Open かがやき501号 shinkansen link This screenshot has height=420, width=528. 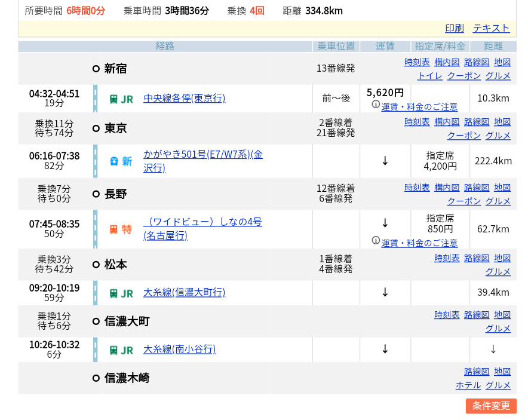coord(203,161)
